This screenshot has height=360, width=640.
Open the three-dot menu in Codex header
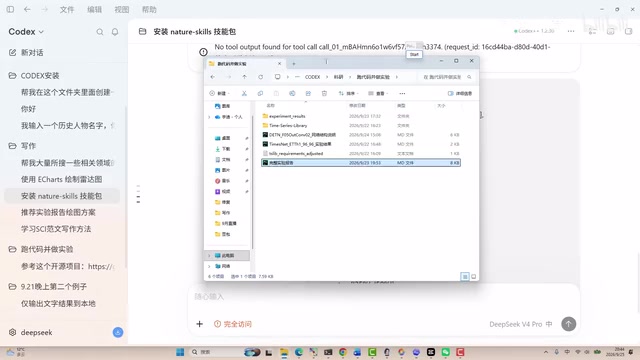(571, 31)
